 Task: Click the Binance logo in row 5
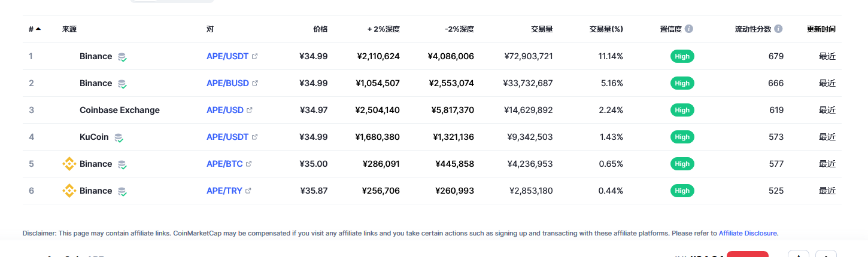(69, 164)
